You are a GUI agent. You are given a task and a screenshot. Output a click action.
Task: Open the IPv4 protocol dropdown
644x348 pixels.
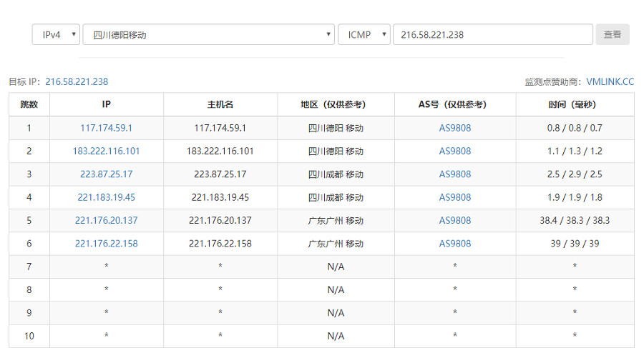point(56,34)
